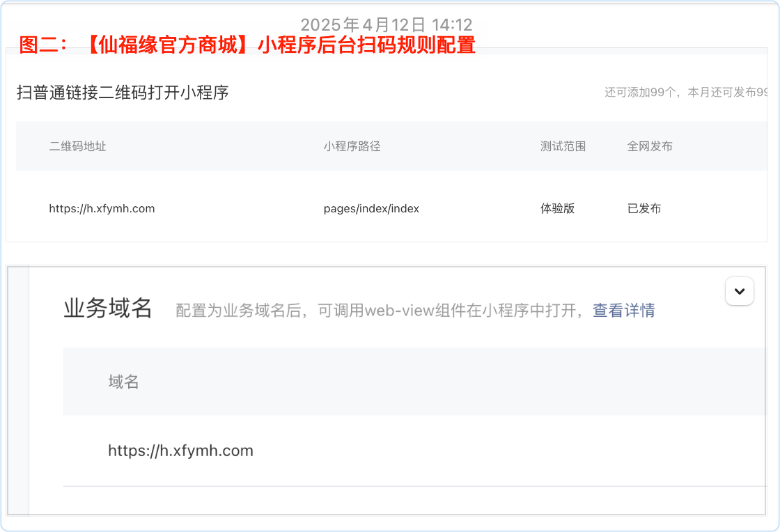This screenshot has height=532, width=780.
Task: Click the pages/index/index path cell
Action: coord(371,208)
